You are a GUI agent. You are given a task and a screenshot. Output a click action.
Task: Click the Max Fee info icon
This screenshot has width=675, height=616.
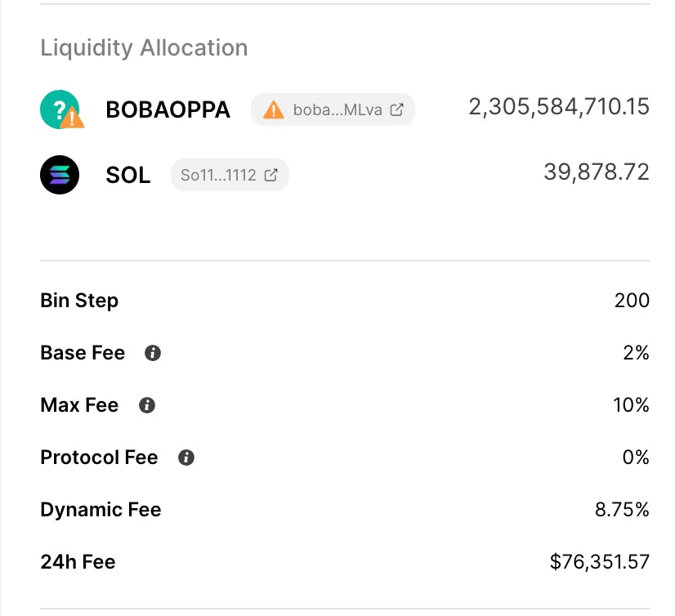pyautogui.click(x=147, y=405)
